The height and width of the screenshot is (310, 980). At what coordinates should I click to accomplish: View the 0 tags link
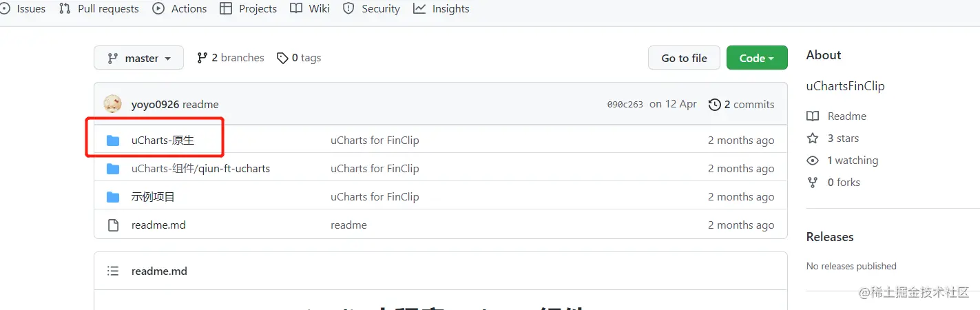point(299,58)
